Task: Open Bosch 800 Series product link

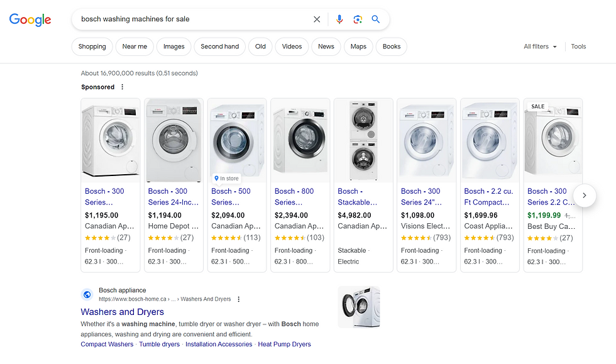Action: [x=294, y=197]
